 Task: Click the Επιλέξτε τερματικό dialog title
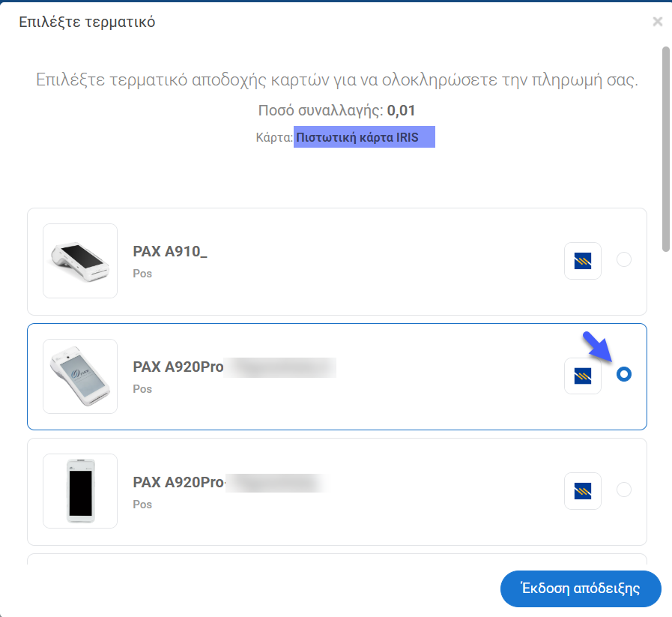(x=87, y=22)
